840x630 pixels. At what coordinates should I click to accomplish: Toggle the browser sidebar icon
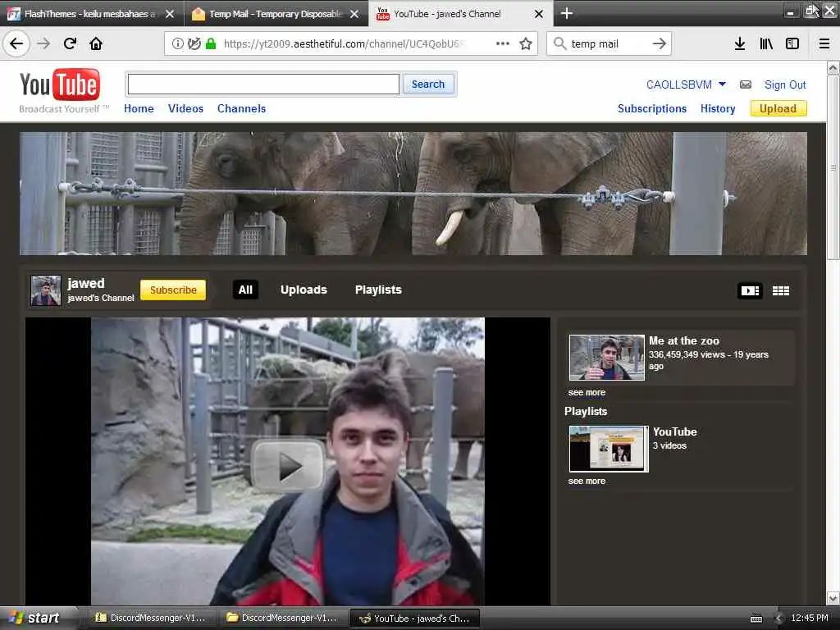pyautogui.click(x=792, y=43)
